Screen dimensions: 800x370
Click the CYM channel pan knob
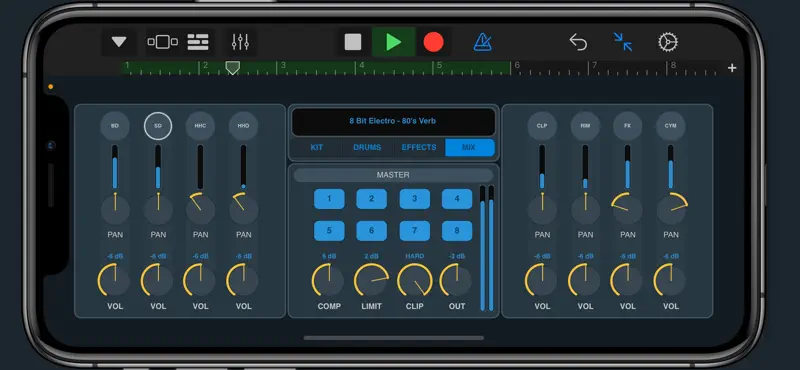(671, 209)
